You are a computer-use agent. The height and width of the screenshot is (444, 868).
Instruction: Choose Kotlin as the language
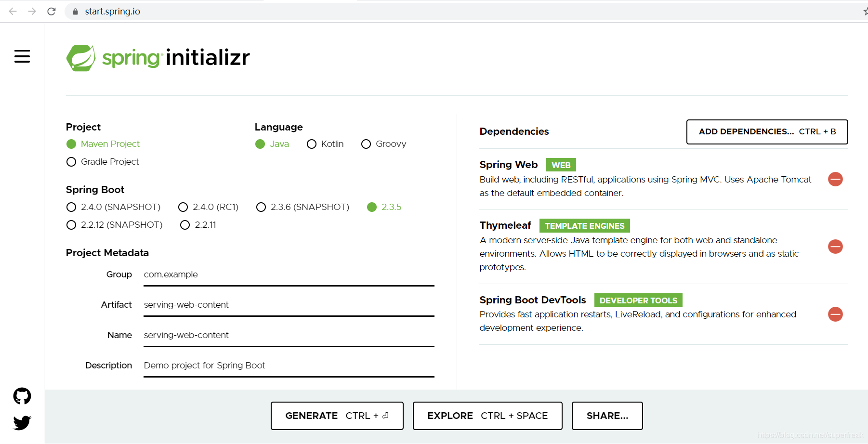coord(325,144)
